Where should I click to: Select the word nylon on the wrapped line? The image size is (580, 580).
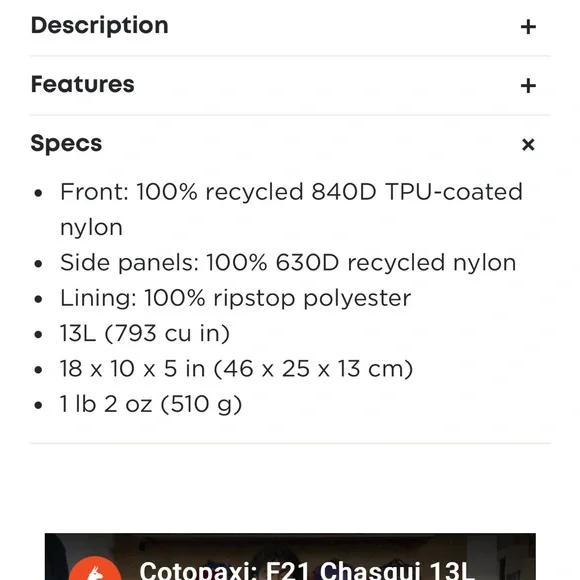tap(91, 227)
